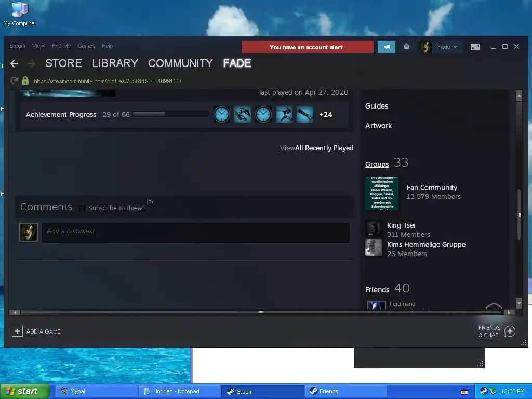
Task: Open the inbox envelope icon
Action: point(406,46)
